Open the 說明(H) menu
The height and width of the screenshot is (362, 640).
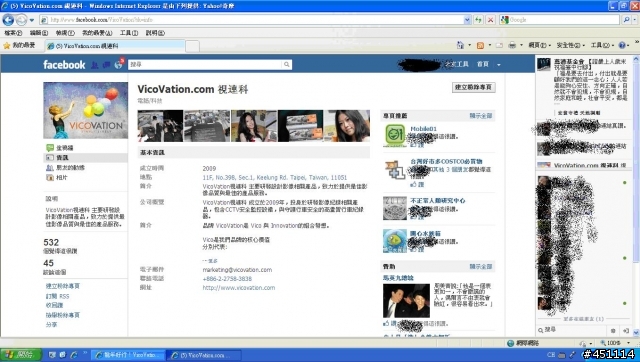point(155,33)
